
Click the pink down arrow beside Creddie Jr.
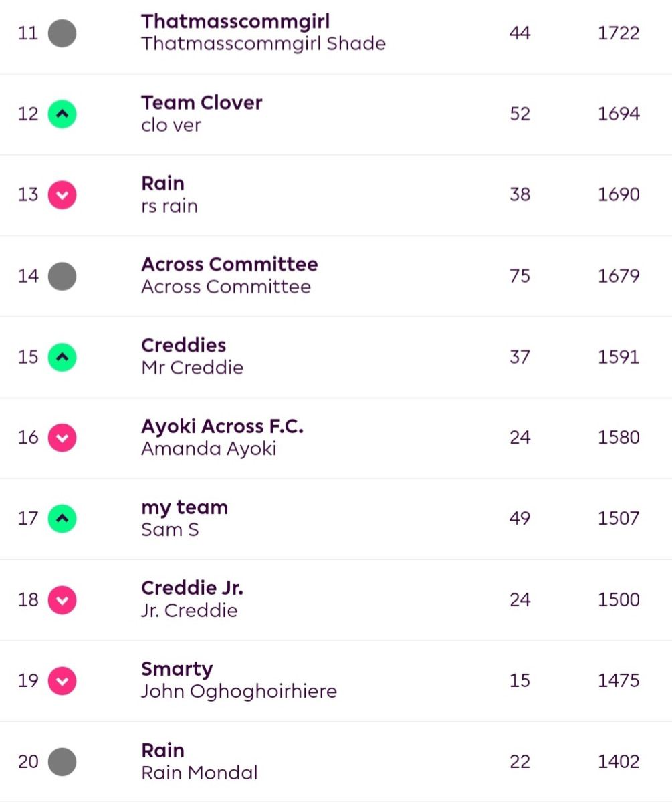tap(62, 599)
